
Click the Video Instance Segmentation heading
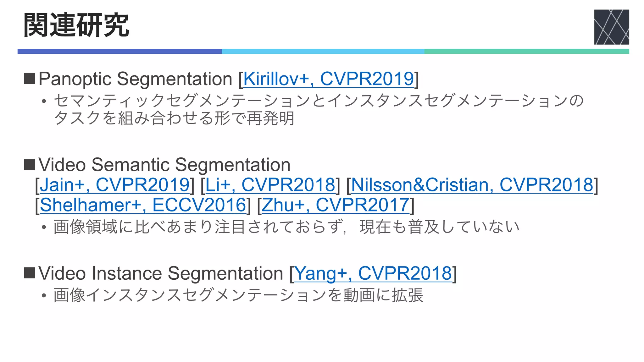[x=161, y=273]
